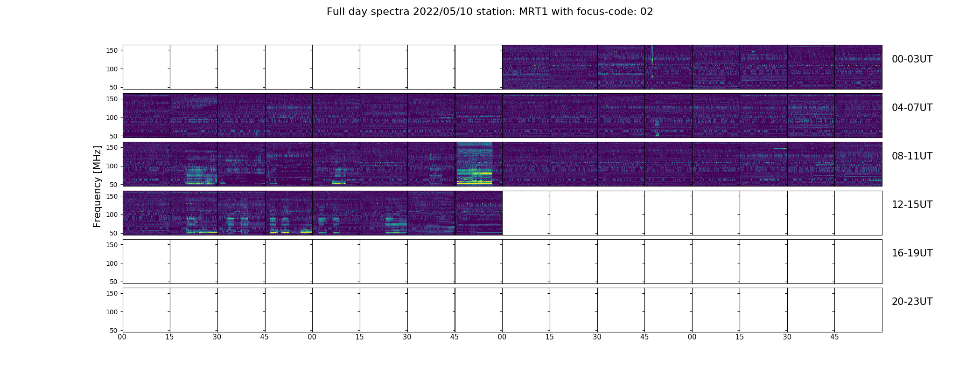Select the '12-15UT' row label
This screenshot has height=373, width=980.
[x=912, y=205]
